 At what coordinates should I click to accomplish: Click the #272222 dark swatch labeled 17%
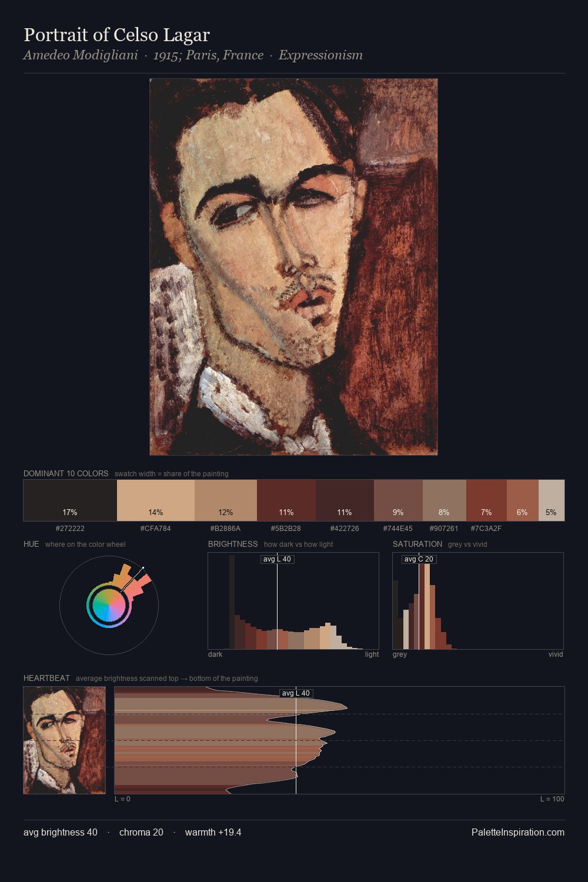tap(70, 500)
